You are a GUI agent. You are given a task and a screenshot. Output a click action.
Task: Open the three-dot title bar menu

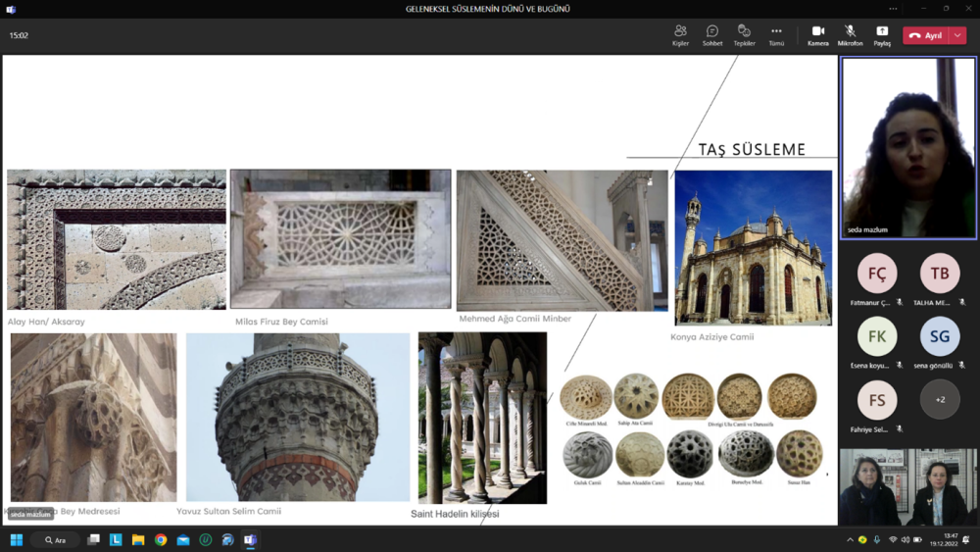[x=893, y=9]
